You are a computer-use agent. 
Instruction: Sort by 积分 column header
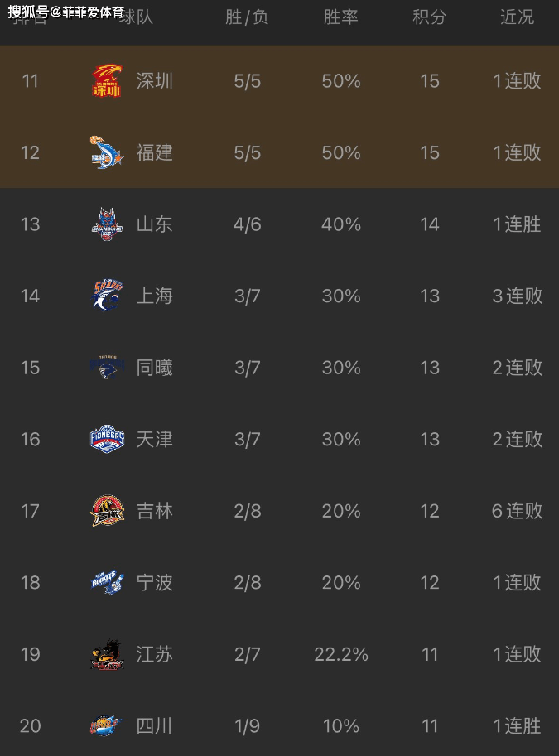click(x=429, y=17)
